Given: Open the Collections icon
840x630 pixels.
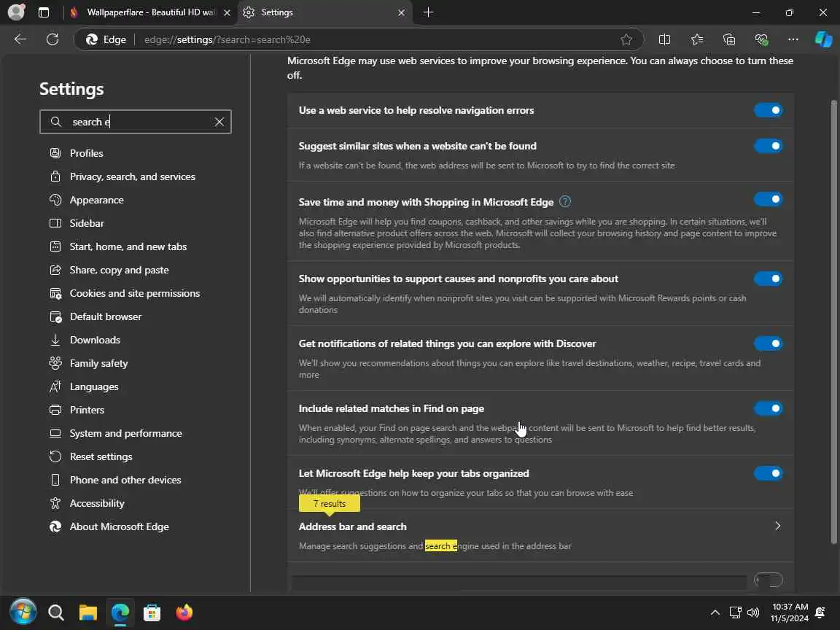Looking at the screenshot, I should (728, 39).
